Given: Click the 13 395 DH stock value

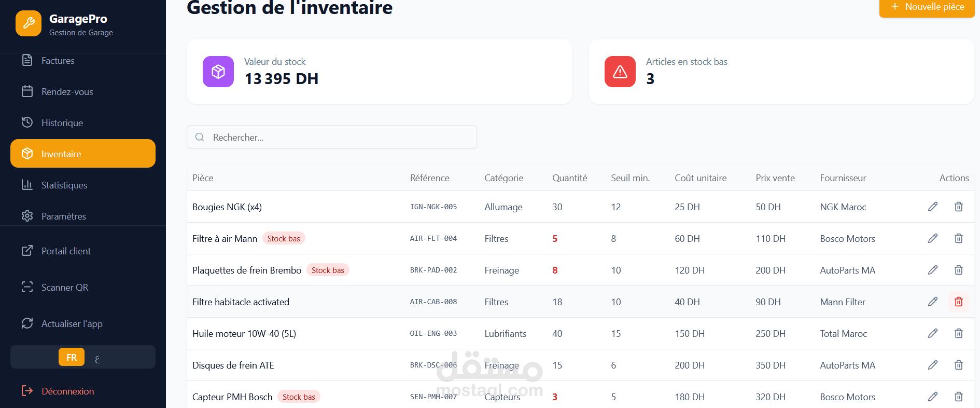Looking at the screenshot, I should pos(281,79).
